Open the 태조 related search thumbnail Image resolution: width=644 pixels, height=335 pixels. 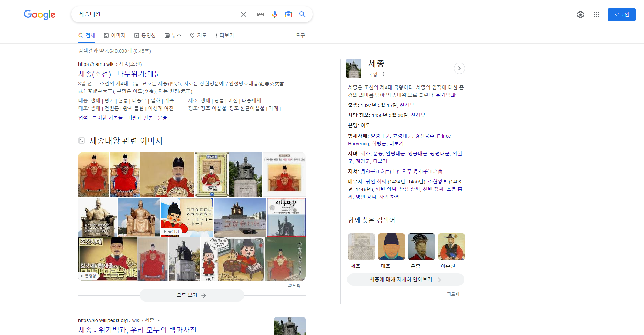(391, 247)
